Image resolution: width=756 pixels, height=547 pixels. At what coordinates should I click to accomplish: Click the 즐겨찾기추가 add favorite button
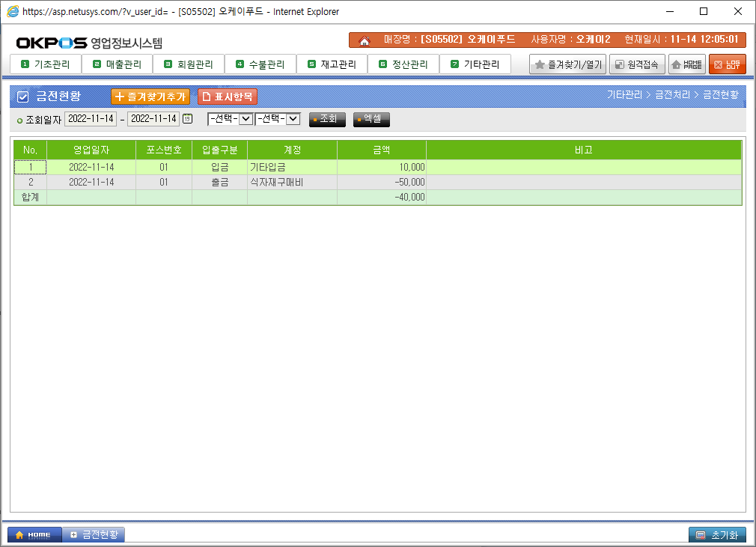(x=150, y=97)
